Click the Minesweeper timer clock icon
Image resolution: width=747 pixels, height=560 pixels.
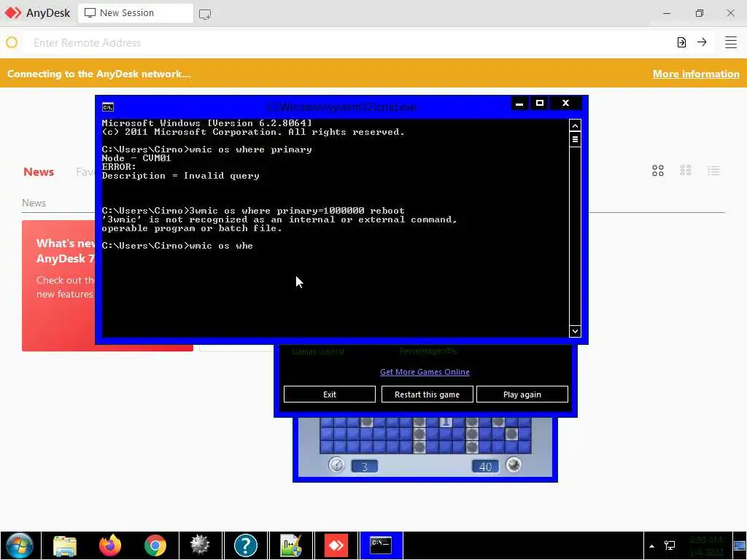[x=336, y=464]
